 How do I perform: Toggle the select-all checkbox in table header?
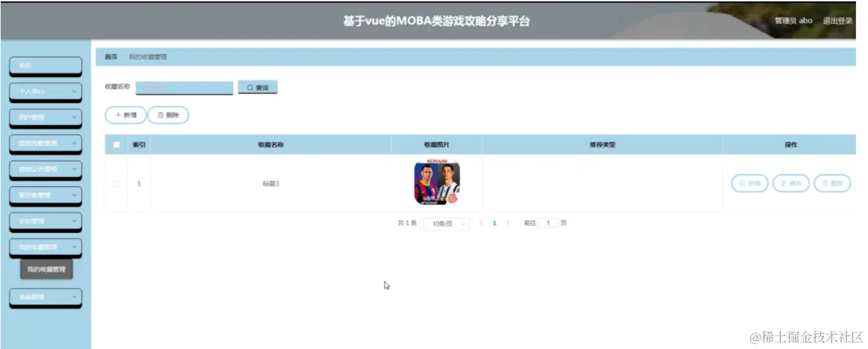(x=116, y=145)
